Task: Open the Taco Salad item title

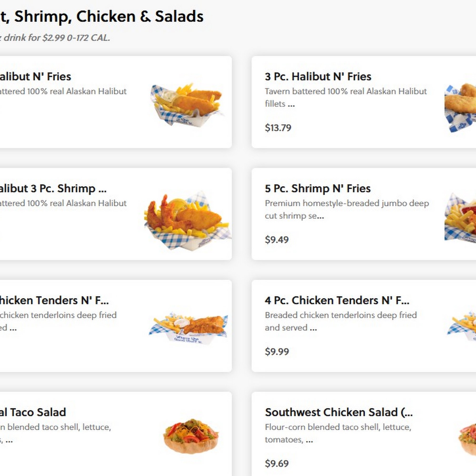Action: tap(33, 412)
